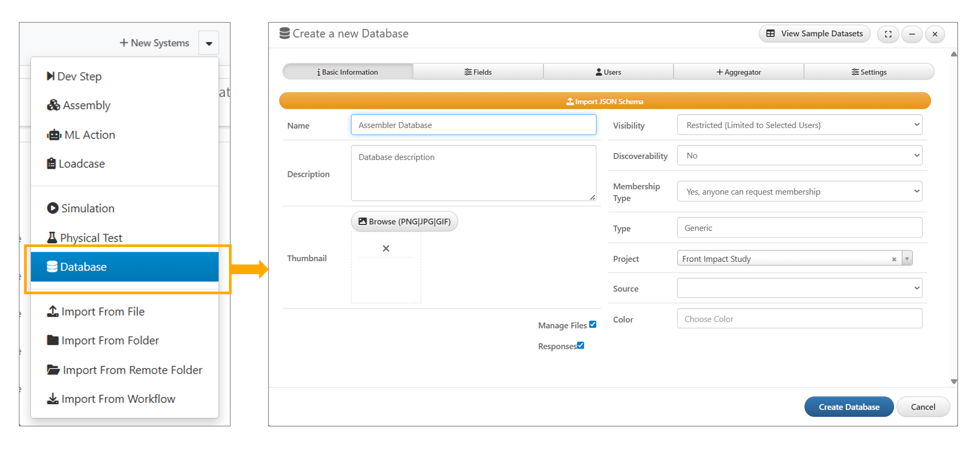Click the Simulation play icon
Screen dimensions: 980x461
[52, 208]
